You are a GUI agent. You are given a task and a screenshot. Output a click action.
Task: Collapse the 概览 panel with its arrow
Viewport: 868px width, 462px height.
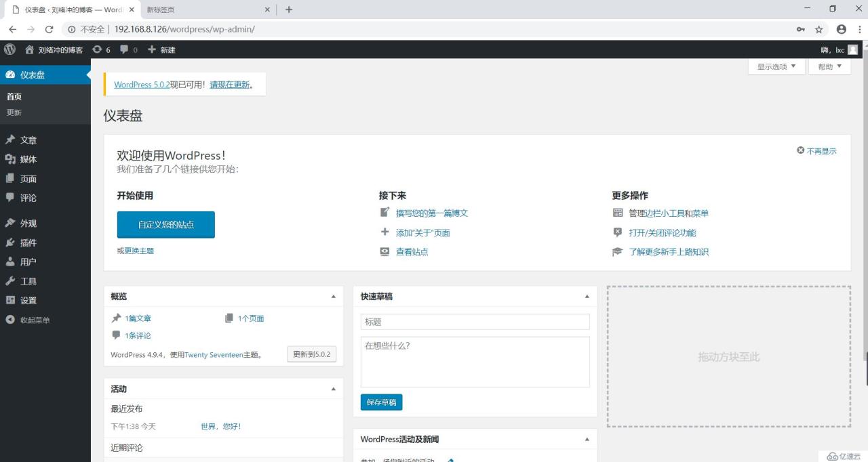click(333, 296)
